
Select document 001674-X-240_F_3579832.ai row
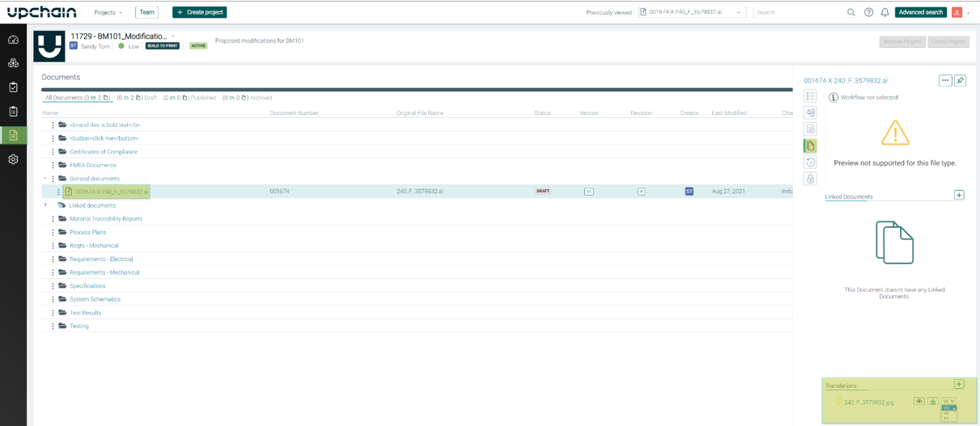tap(417, 192)
